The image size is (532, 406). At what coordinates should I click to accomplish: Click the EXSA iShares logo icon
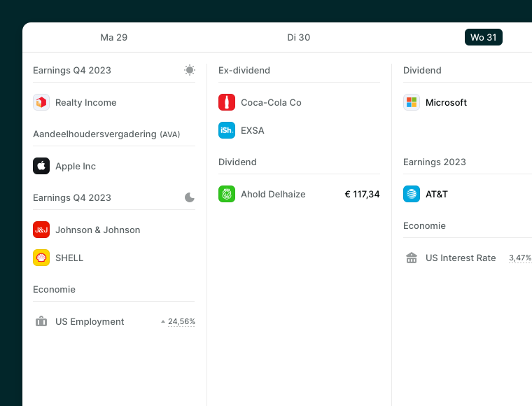pos(227,130)
